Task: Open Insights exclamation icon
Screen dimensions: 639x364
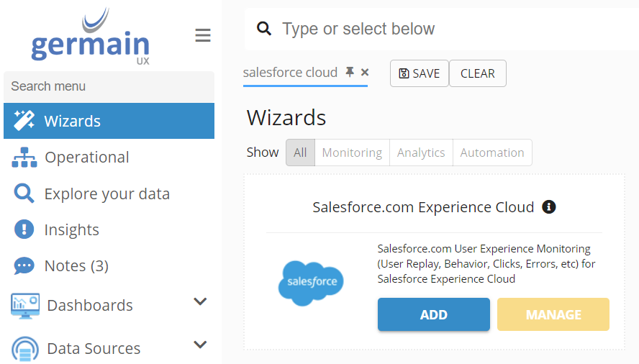Action: tap(24, 229)
